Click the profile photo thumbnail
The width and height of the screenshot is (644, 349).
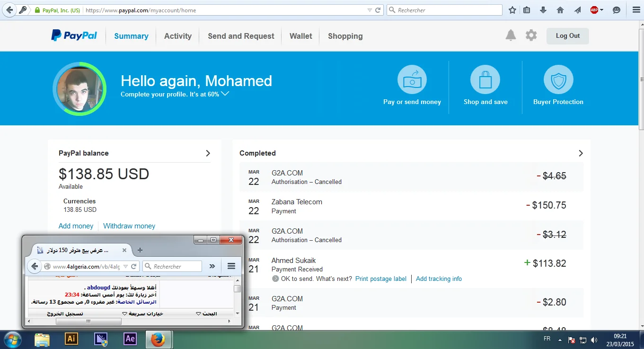[79, 89]
